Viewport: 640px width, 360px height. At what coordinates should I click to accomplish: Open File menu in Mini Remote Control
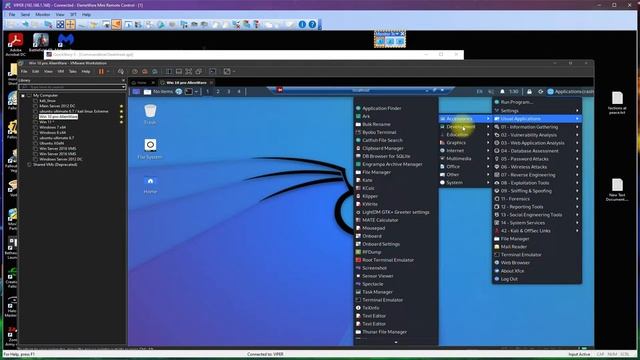(12, 14)
